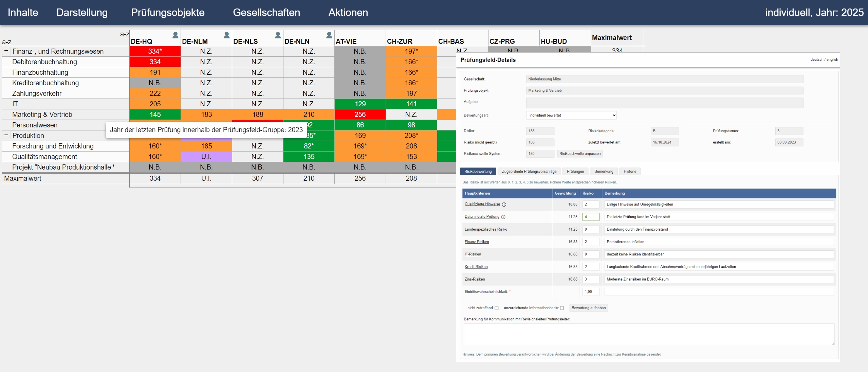868x372 pixels.
Task: Click the person icon on DE-HQ column
Action: point(175,35)
